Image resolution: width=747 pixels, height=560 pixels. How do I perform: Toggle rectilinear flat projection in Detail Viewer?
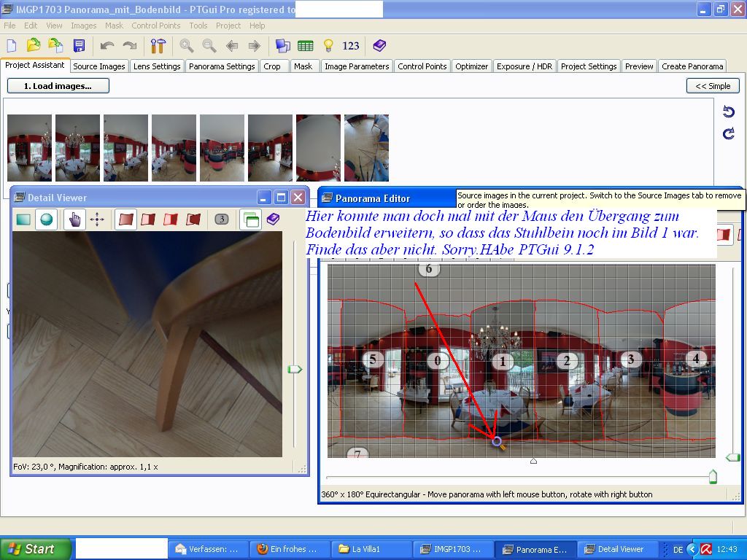(23, 219)
